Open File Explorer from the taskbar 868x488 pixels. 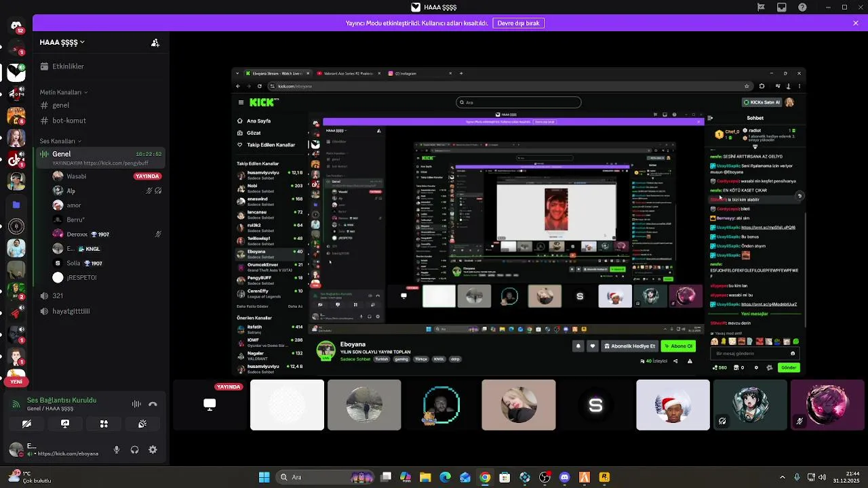point(425,477)
